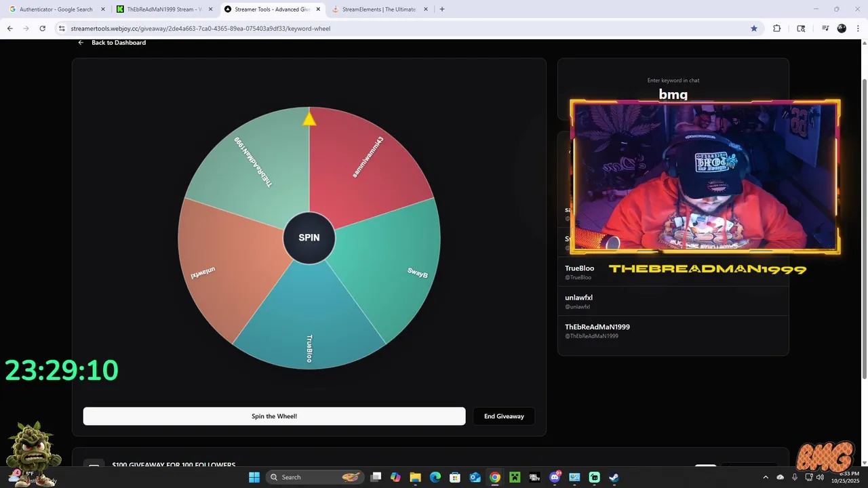Open the Chrome extensions menu
This screenshot has width=868, height=488.
click(777, 28)
